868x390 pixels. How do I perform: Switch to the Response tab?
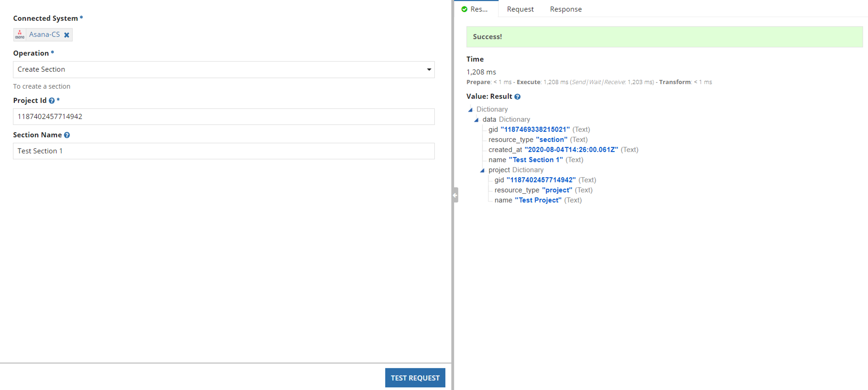(x=566, y=9)
